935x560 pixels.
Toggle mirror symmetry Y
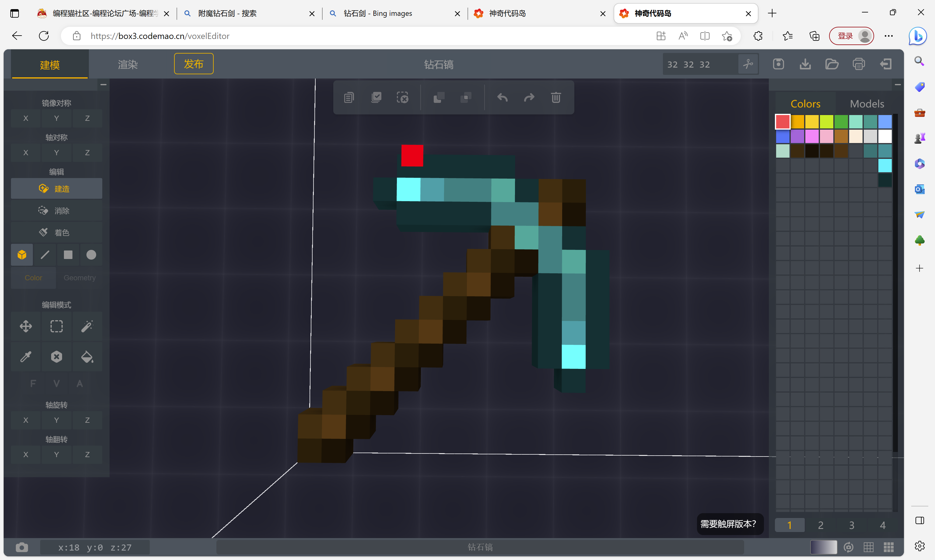click(57, 118)
